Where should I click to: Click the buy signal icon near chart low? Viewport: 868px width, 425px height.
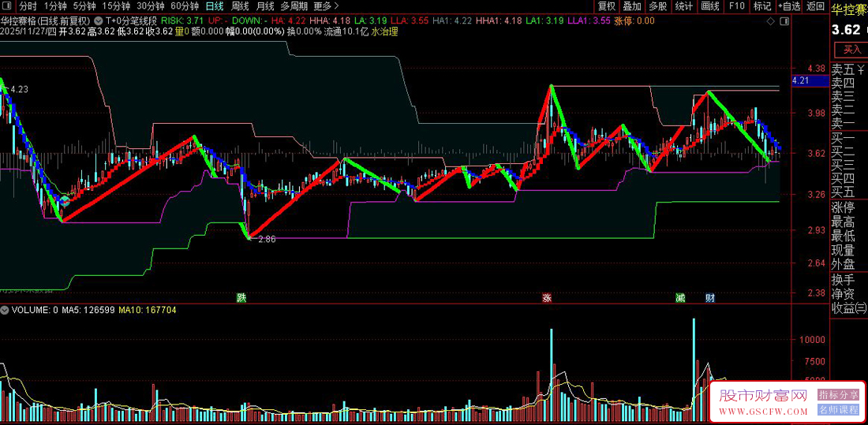(65, 199)
